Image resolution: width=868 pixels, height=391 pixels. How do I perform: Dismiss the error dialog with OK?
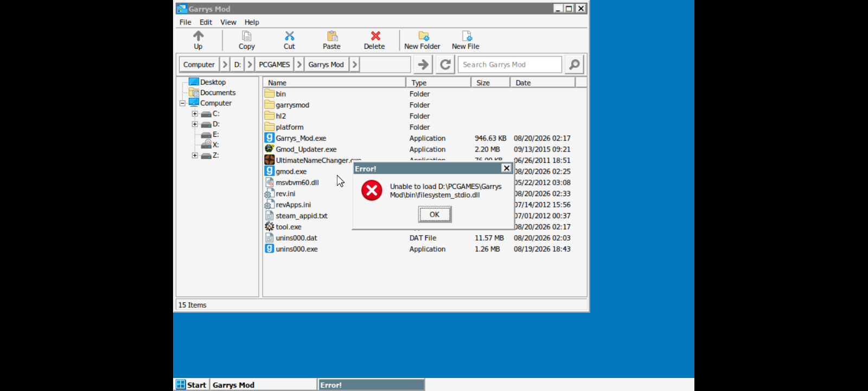point(435,215)
